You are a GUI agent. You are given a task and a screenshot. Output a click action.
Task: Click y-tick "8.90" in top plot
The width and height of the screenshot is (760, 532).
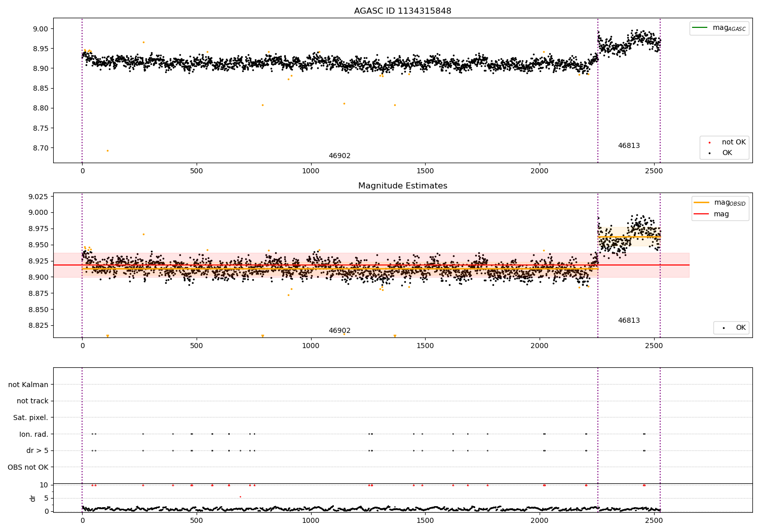click(x=40, y=68)
